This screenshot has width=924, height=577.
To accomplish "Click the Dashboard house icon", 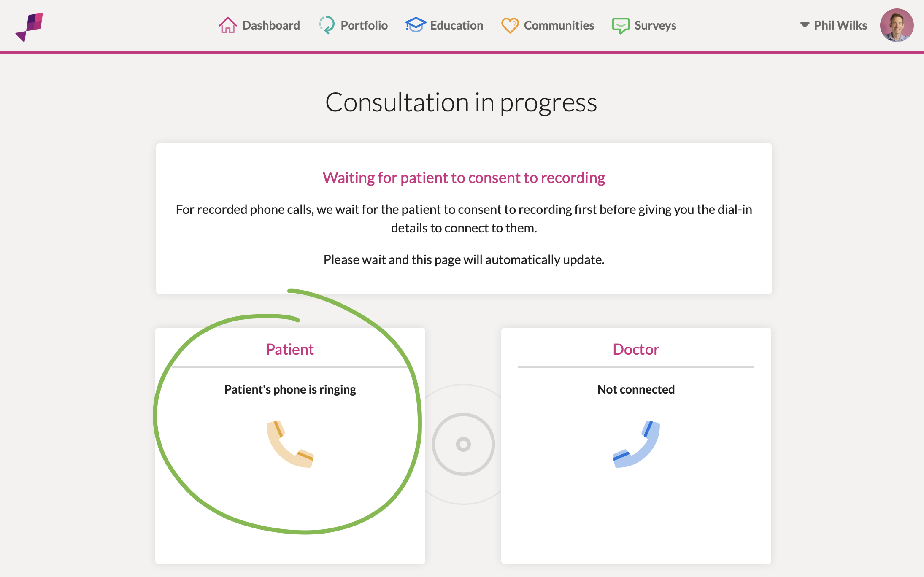I will (x=228, y=25).
